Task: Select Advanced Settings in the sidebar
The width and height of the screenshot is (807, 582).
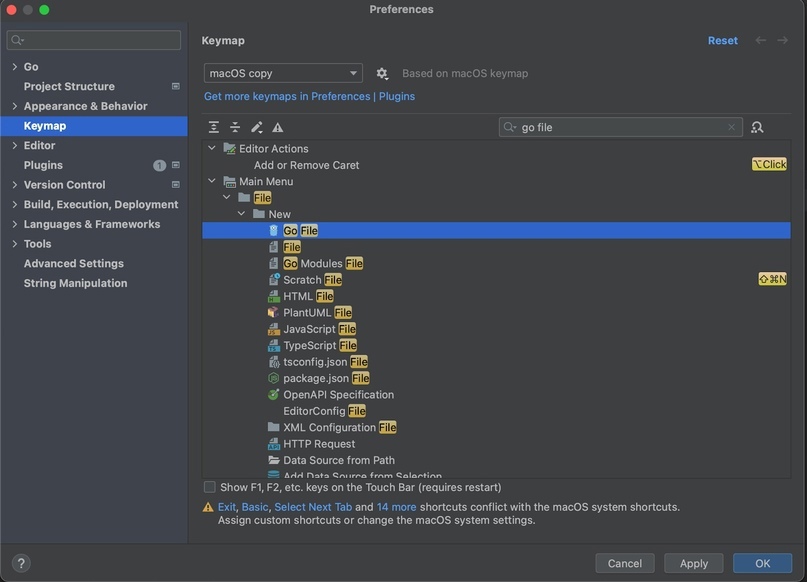Action: tap(74, 263)
